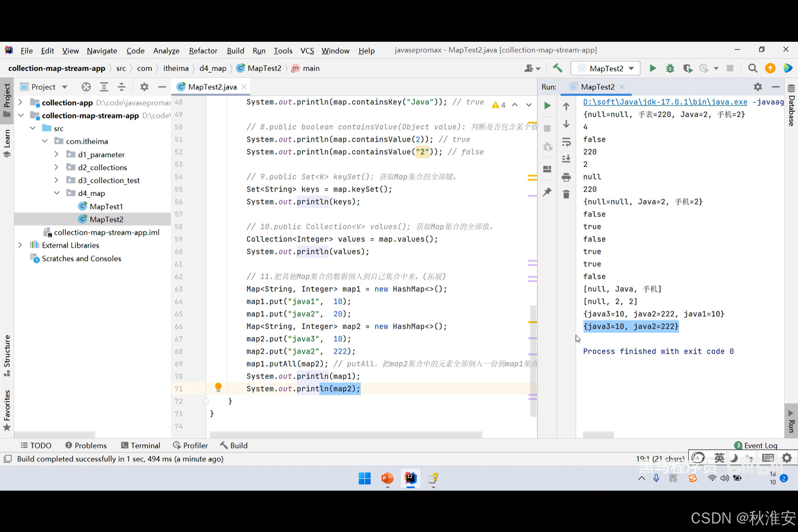Toggle soft-wrap in Run console
Screen dimensions: 798x532
pos(566,142)
